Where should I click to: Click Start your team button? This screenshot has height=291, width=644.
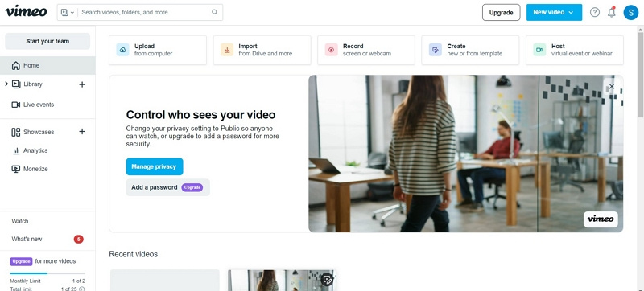coord(47,41)
